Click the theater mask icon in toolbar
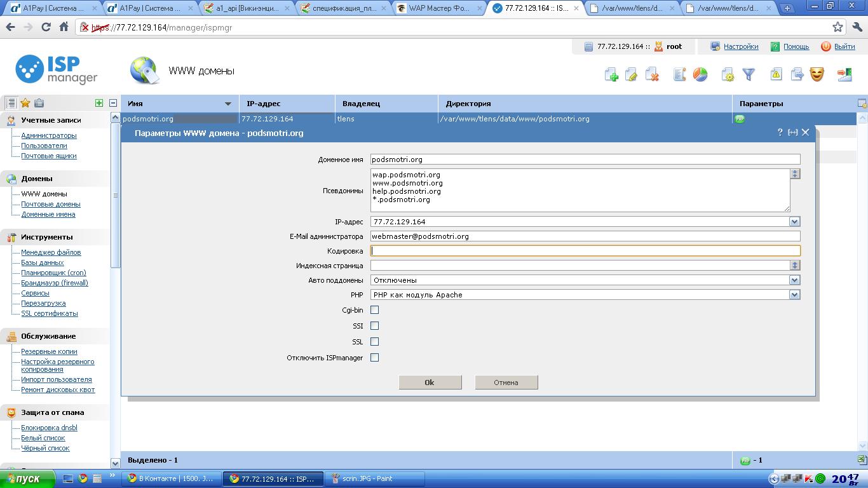This screenshot has height=488, width=868. (817, 74)
